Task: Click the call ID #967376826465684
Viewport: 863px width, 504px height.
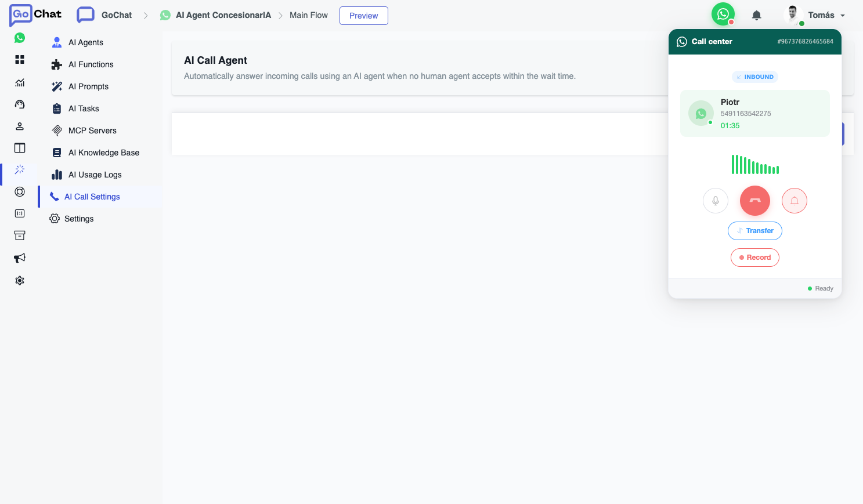Action: point(806,42)
